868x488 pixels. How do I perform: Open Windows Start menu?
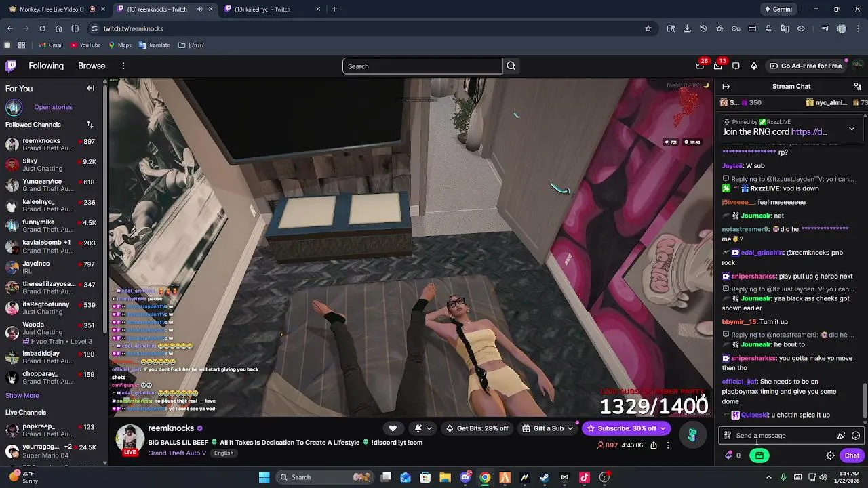[x=264, y=477]
